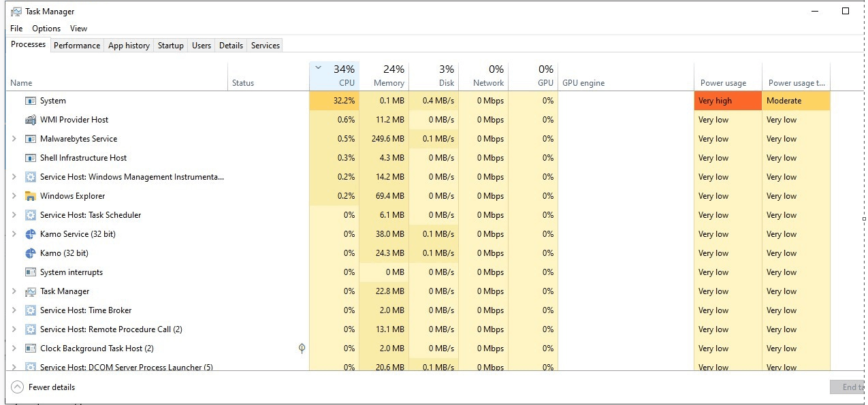Expand Service Host: Windows Management Instrumentation
Image resolution: width=868 pixels, height=405 pixels.
click(x=14, y=177)
